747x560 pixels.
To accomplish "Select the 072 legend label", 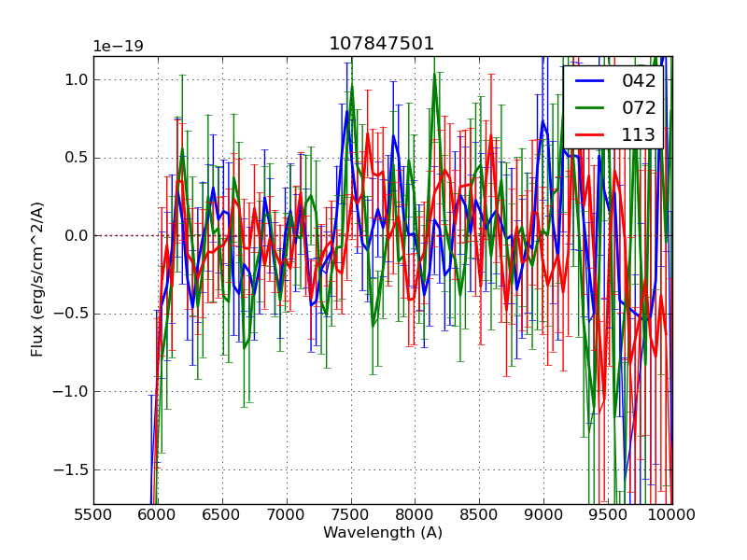I will (638, 107).
